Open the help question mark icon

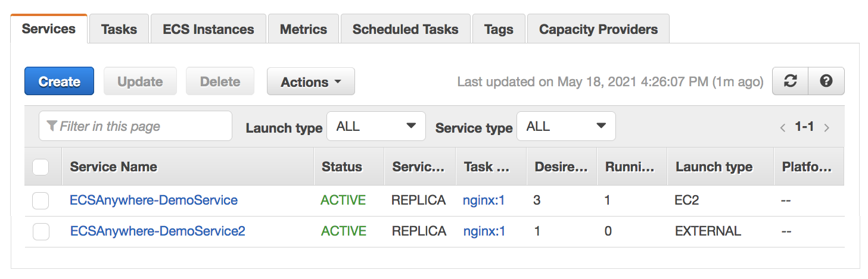click(x=826, y=81)
